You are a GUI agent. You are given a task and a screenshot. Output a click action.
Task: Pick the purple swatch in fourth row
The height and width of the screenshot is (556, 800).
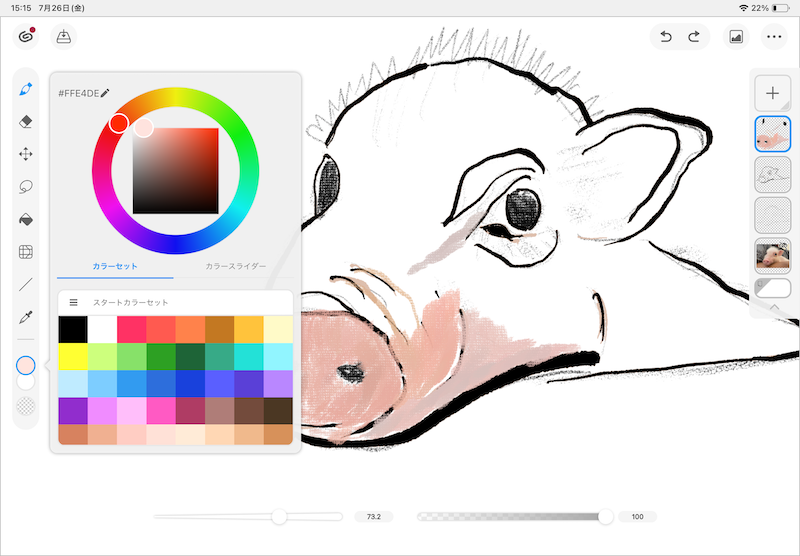point(73,411)
